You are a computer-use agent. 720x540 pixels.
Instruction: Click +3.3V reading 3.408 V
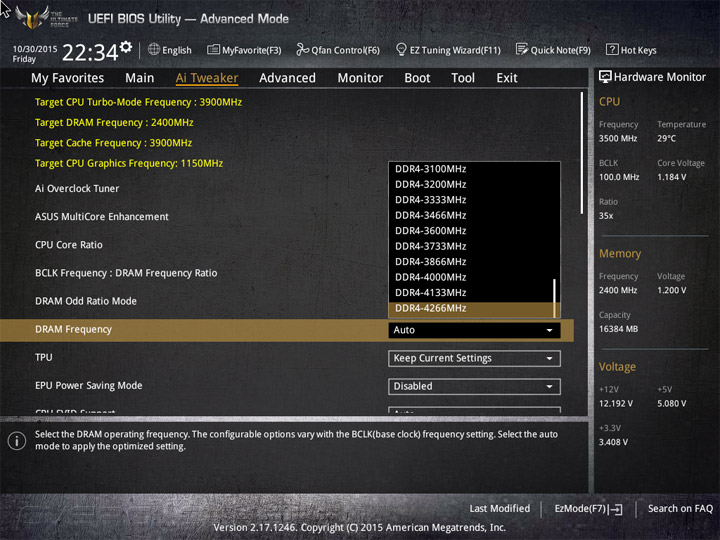tap(613, 442)
